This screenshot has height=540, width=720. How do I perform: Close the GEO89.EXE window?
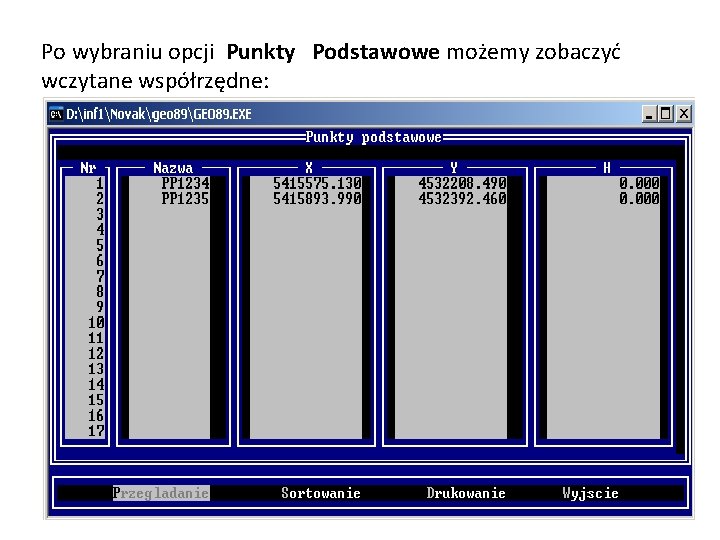tap(684, 113)
